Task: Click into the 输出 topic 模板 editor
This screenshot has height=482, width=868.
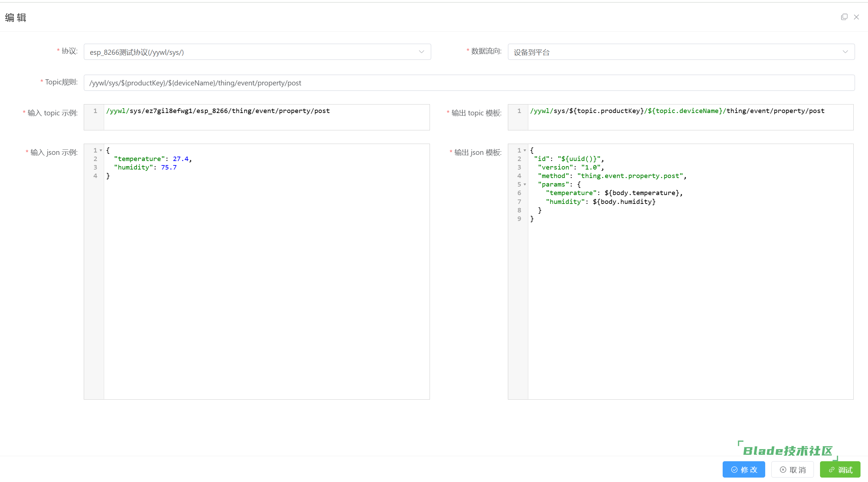Action: click(681, 117)
